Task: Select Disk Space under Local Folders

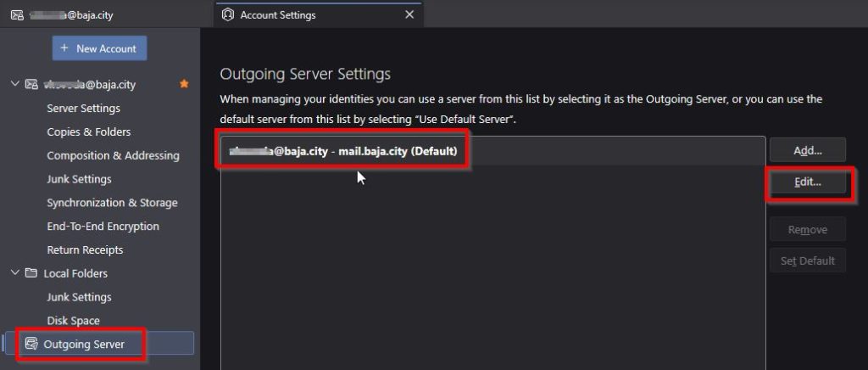Action: (73, 321)
